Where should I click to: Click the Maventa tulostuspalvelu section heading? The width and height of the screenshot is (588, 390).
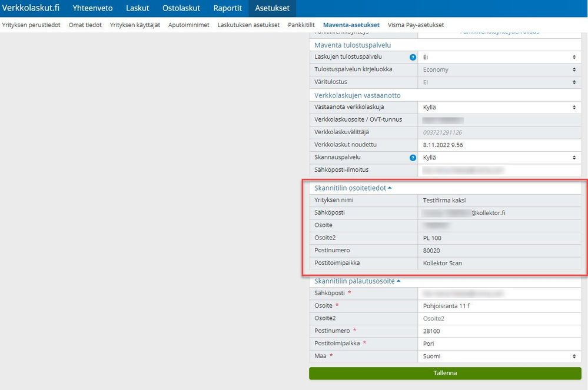[x=353, y=45]
